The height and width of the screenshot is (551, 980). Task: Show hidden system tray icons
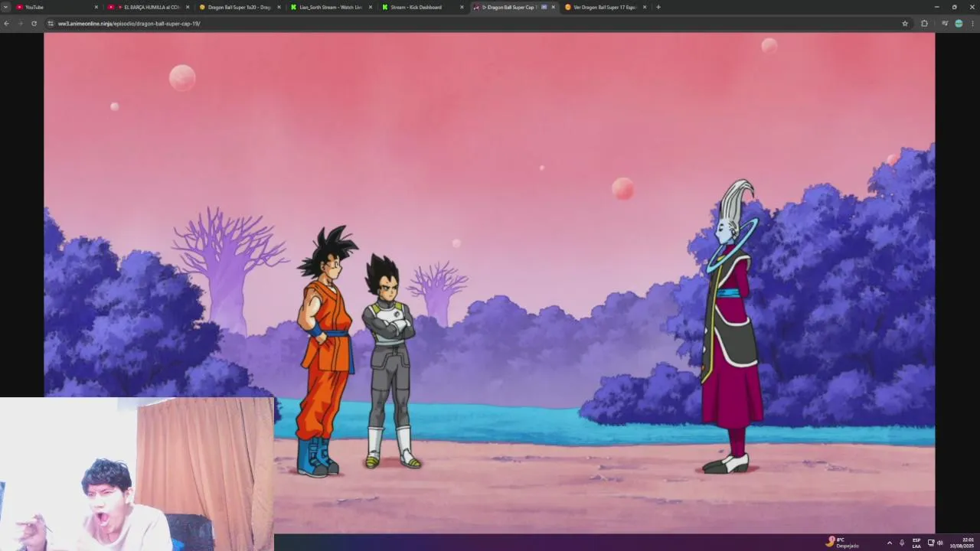click(x=889, y=543)
